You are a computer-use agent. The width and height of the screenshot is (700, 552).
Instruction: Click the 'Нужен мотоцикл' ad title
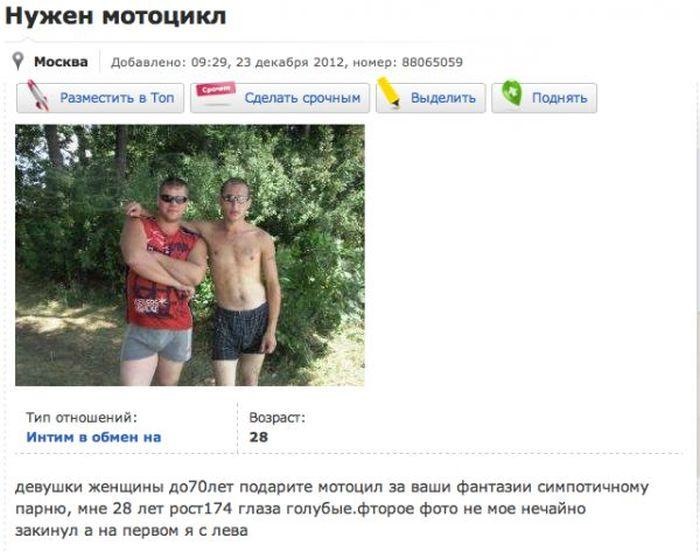(x=116, y=16)
